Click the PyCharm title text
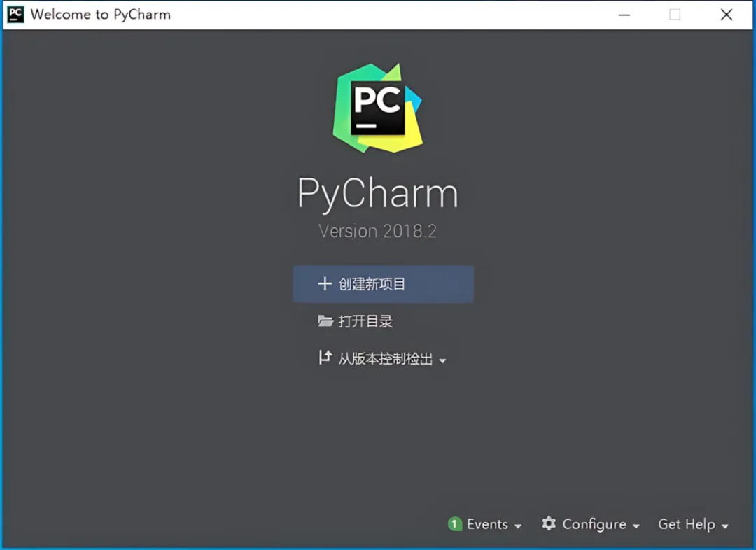Viewport: 756px width, 550px height. click(377, 193)
